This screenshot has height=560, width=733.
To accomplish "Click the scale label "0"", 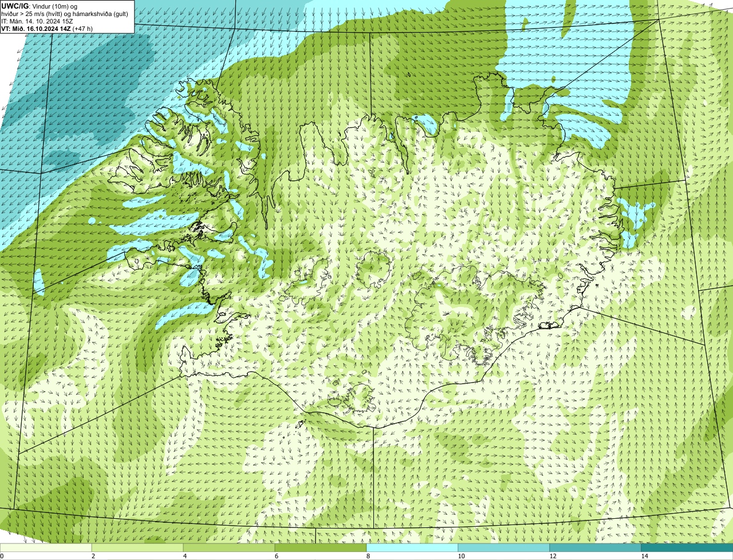I will pyautogui.click(x=2, y=556).
